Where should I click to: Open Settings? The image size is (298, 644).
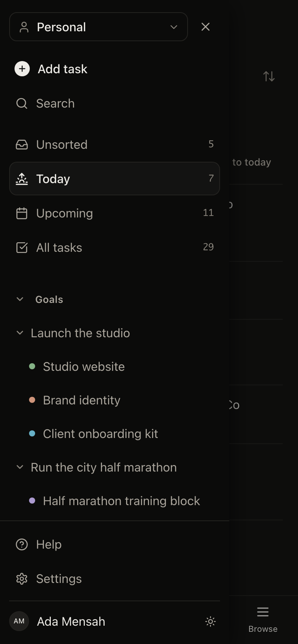coord(115,579)
